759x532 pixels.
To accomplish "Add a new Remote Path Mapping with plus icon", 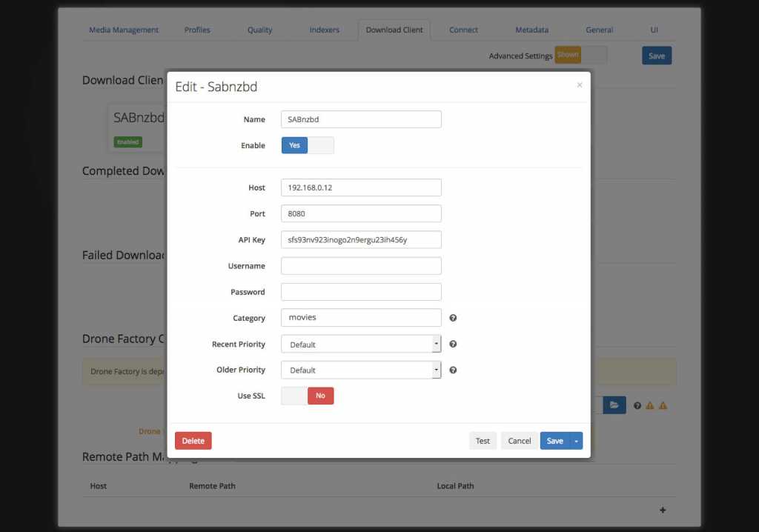I will coord(663,510).
